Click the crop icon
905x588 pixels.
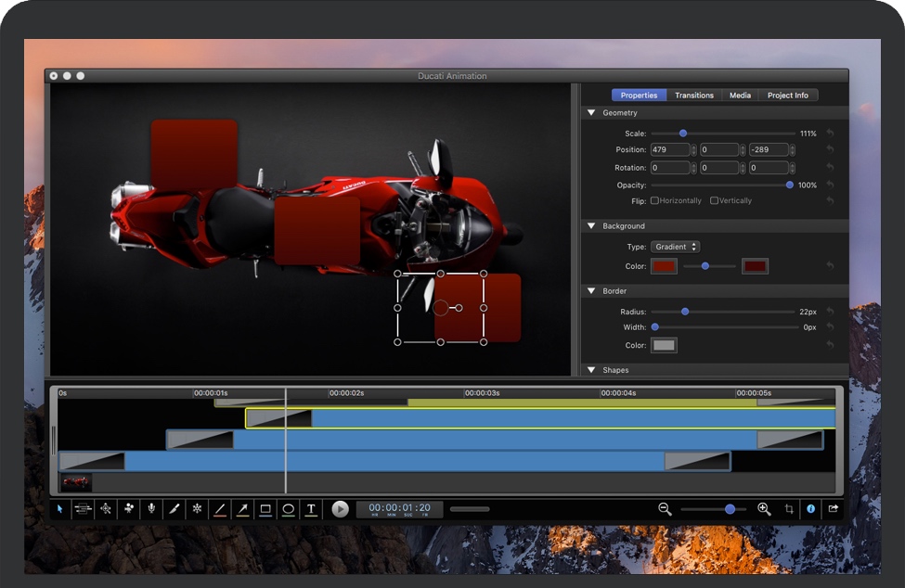point(789,509)
